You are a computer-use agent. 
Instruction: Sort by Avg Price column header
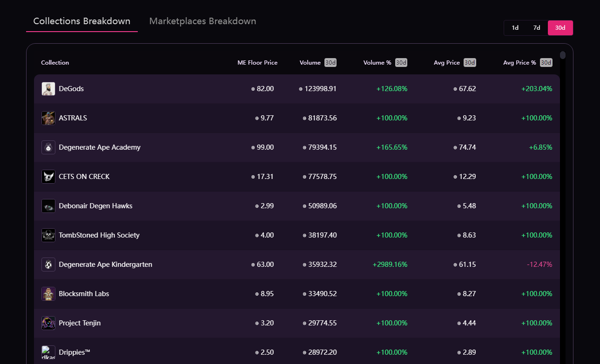click(447, 63)
